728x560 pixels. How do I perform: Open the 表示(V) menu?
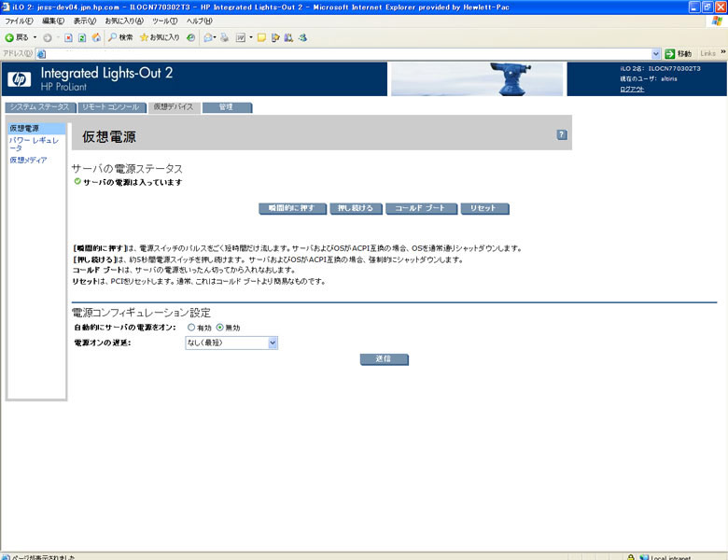tap(85, 21)
